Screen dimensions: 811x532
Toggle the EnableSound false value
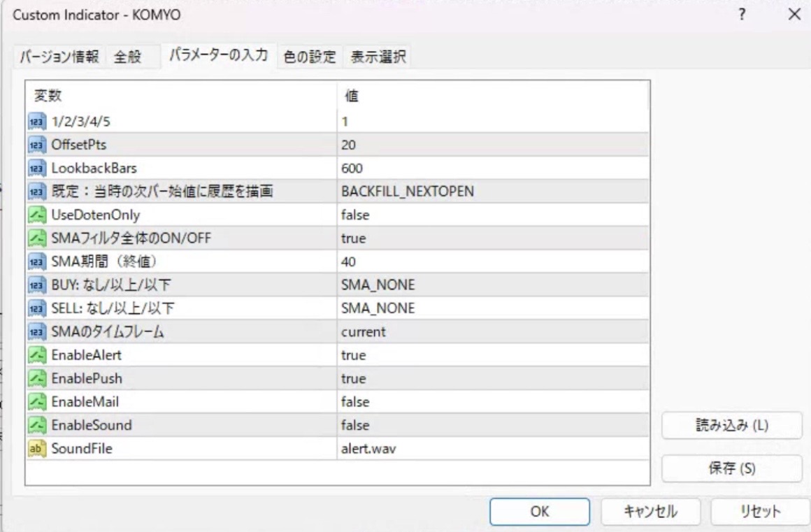[x=493, y=425]
